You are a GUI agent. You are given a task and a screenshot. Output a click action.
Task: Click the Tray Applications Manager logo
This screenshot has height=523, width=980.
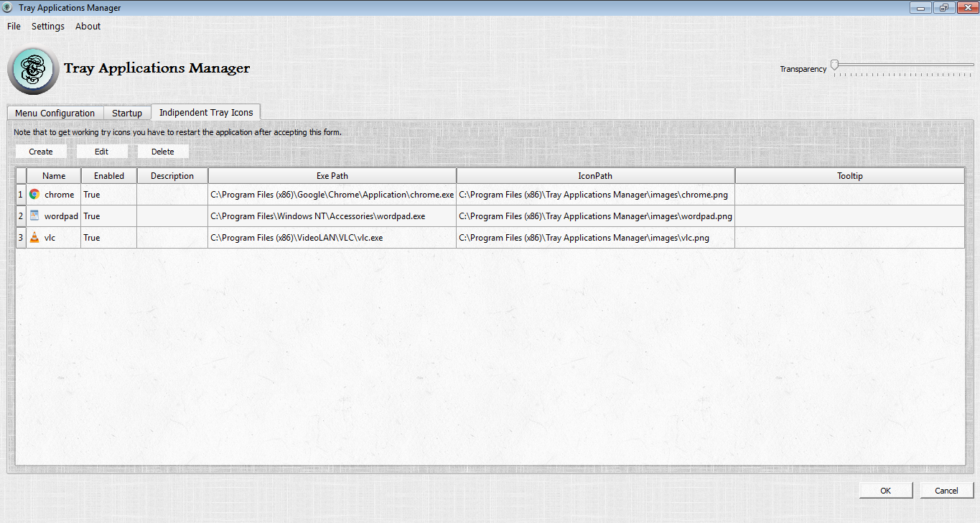click(32, 70)
